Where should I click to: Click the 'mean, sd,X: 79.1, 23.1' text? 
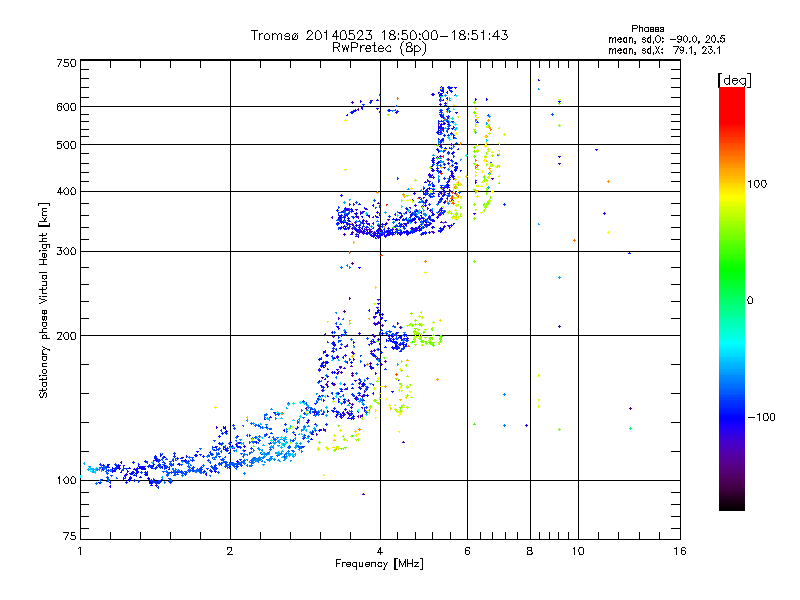(664, 50)
